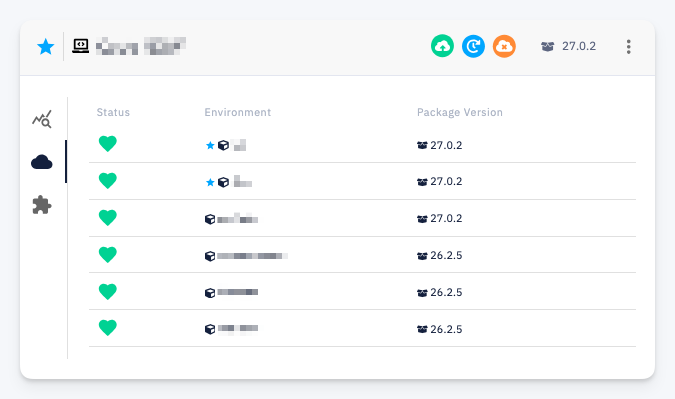The image size is (675, 399).
Task: Toggle the small star on first environment row
Action: pos(210,145)
